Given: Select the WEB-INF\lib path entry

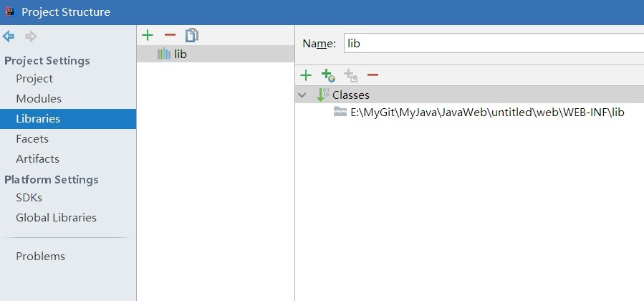Looking at the screenshot, I should click(x=487, y=113).
